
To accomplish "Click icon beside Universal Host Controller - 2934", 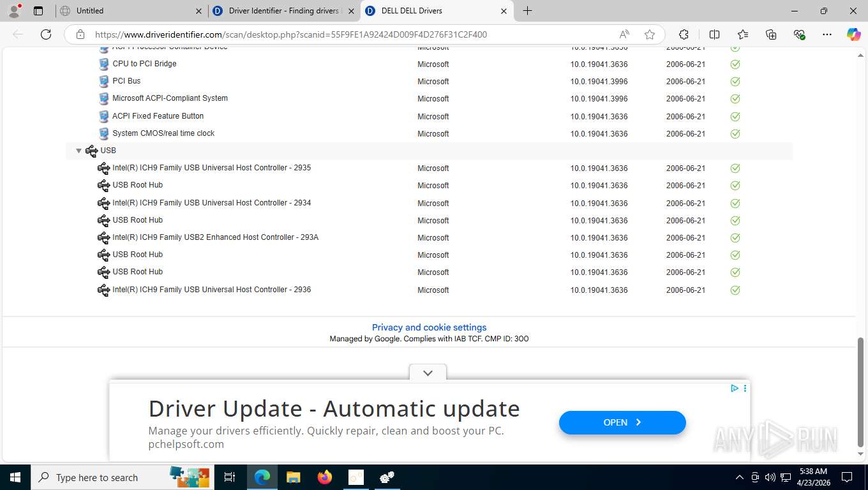I will 103,203.
